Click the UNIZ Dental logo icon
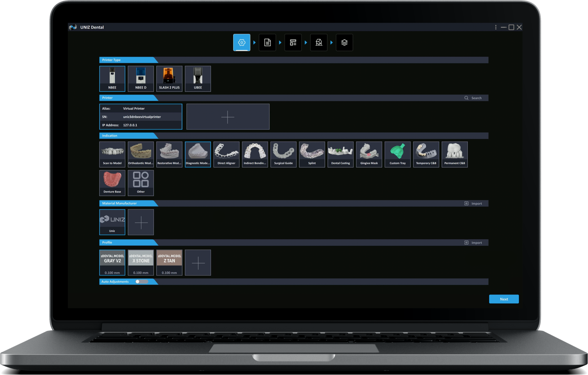Screen dimensions: 588x375 coord(73,27)
